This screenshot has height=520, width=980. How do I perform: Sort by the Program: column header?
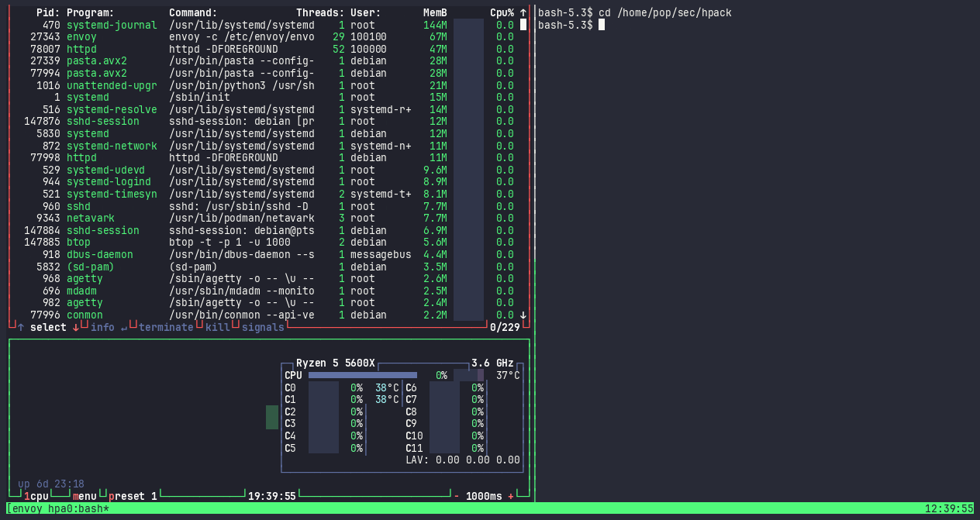click(x=90, y=12)
